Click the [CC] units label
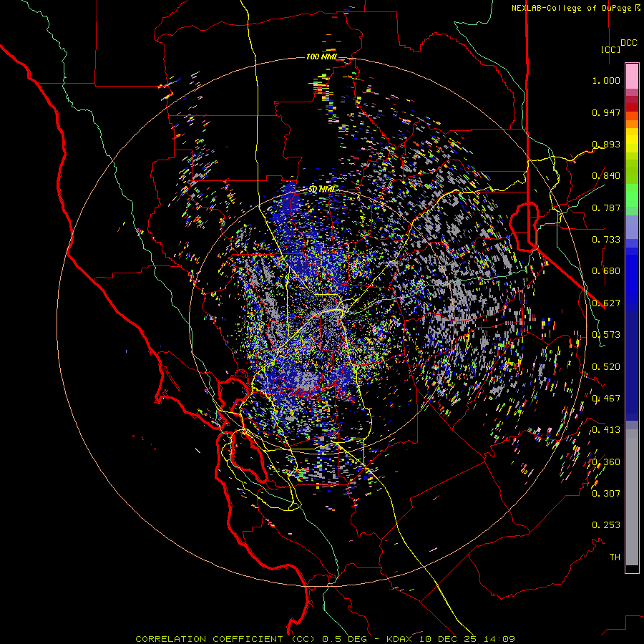The height and width of the screenshot is (644, 644). [x=611, y=49]
